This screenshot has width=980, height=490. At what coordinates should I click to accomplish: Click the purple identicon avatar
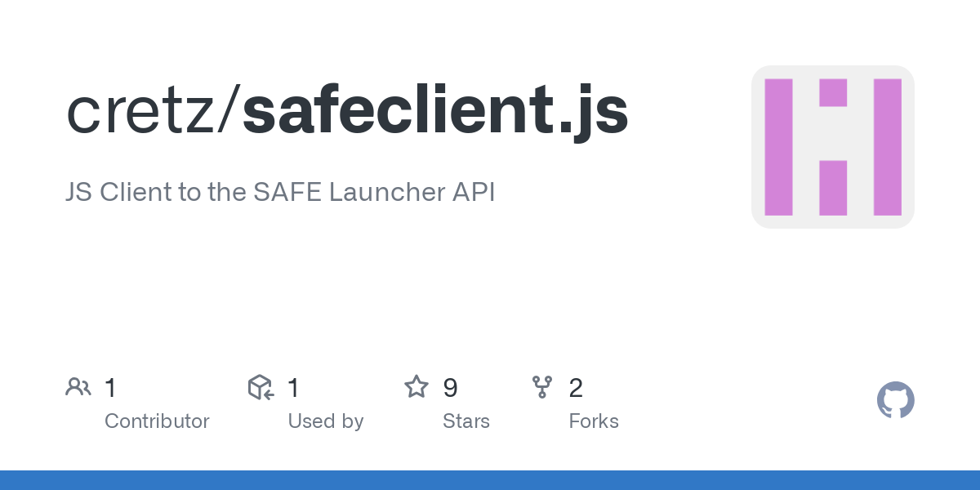[833, 147]
